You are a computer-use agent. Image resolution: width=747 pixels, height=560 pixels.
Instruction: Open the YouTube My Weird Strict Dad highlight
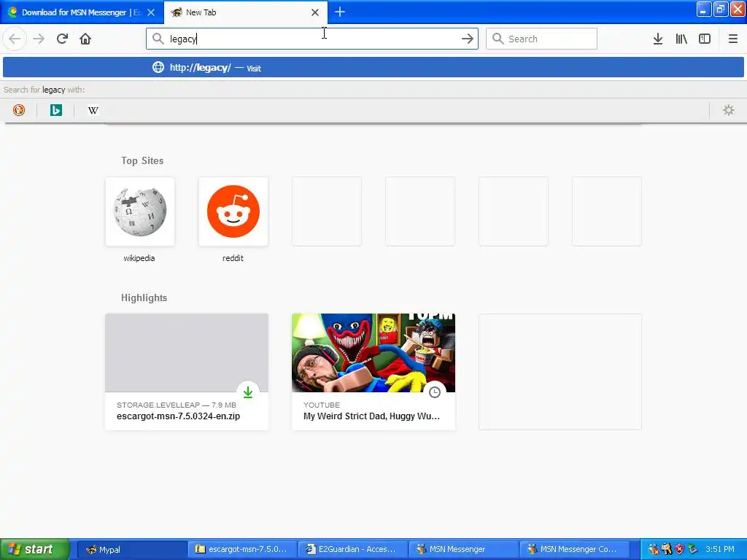(373, 371)
